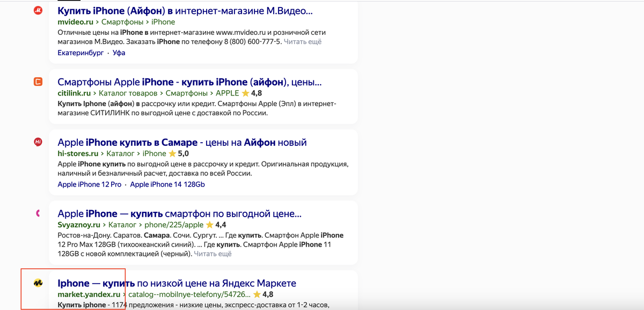This screenshot has width=644, height=310.
Task: Click the iPhone breadcrumb under mvideo.ru
Action: tap(164, 22)
